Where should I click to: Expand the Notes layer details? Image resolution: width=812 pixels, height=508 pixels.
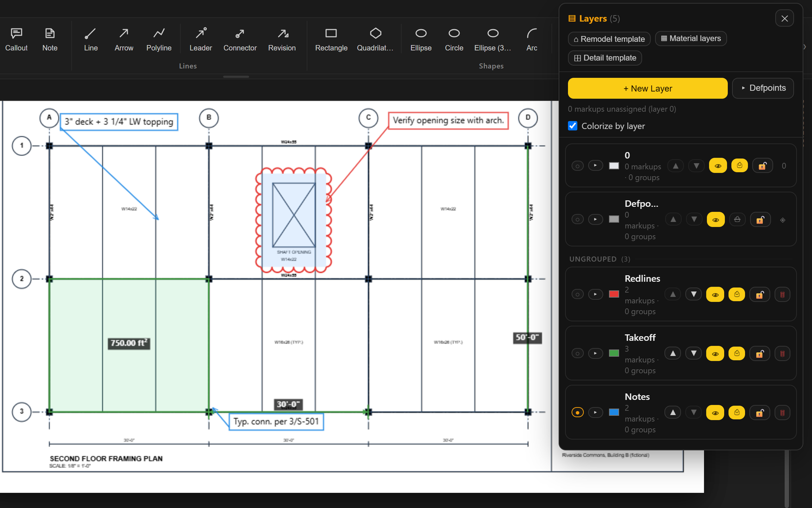[x=595, y=412]
